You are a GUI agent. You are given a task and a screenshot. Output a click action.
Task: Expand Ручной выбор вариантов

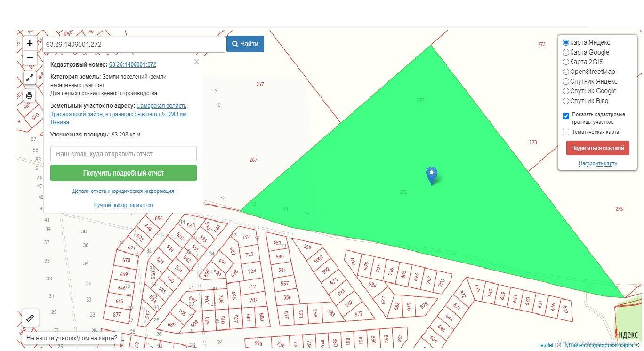point(123,205)
